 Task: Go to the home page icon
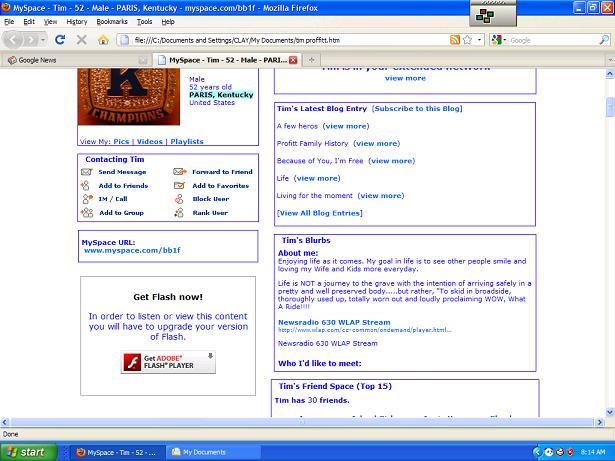[x=103, y=40]
